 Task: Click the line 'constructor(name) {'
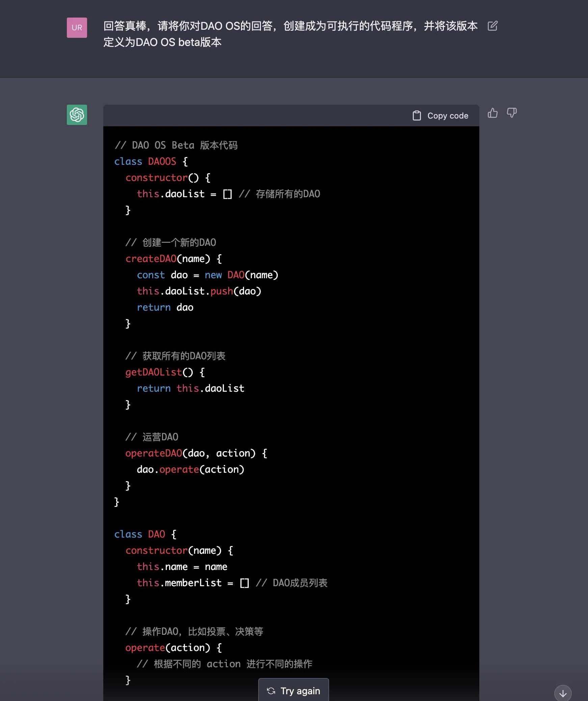[179, 550]
